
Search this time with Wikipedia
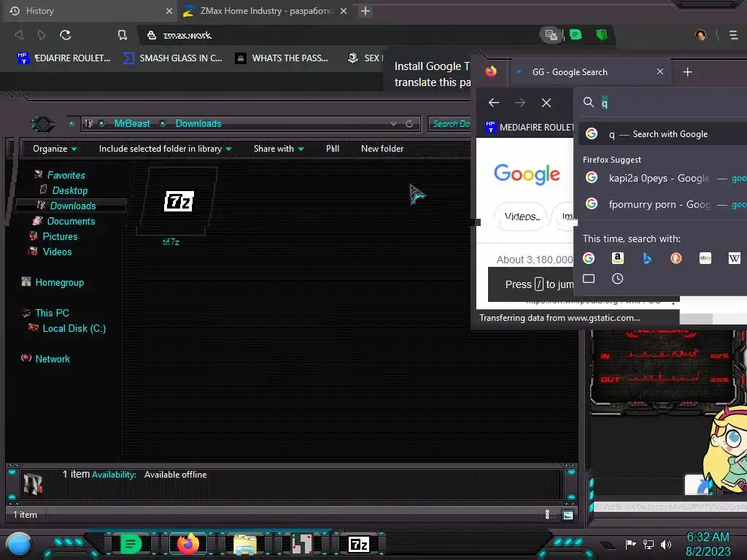(x=734, y=258)
